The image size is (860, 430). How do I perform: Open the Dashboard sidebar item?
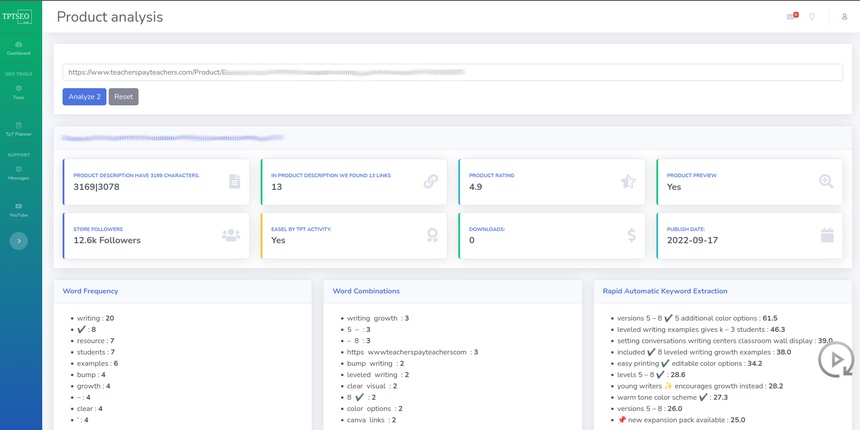pos(19,48)
